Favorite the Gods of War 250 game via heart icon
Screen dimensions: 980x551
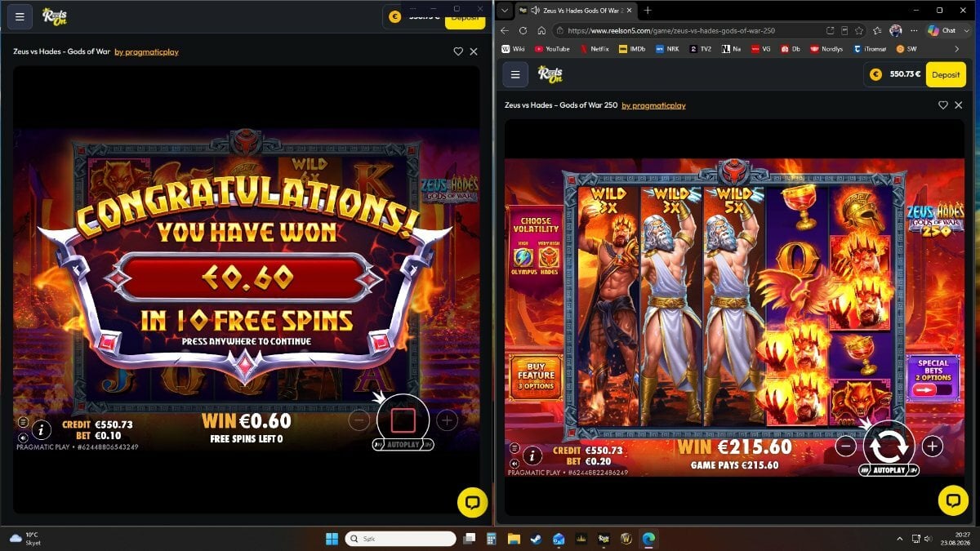[943, 105]
